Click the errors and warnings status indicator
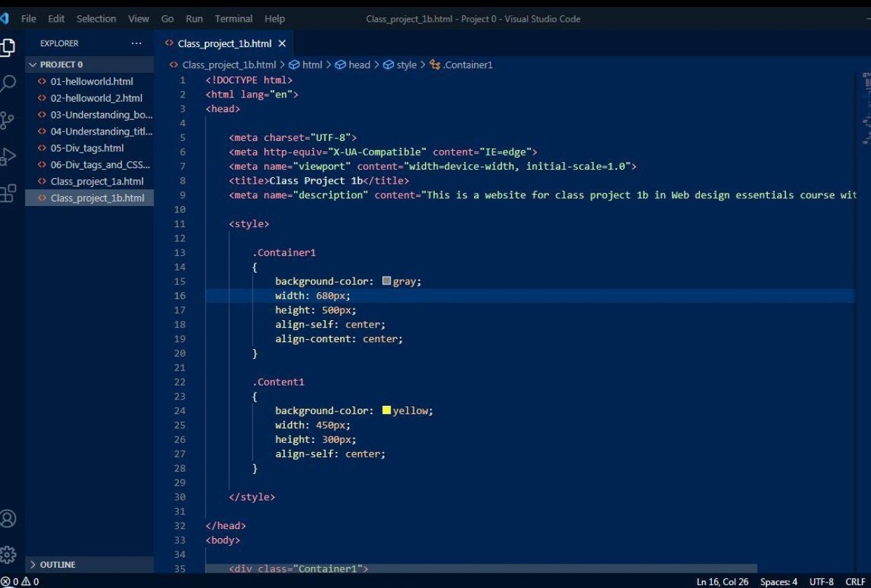 [20, 582]
